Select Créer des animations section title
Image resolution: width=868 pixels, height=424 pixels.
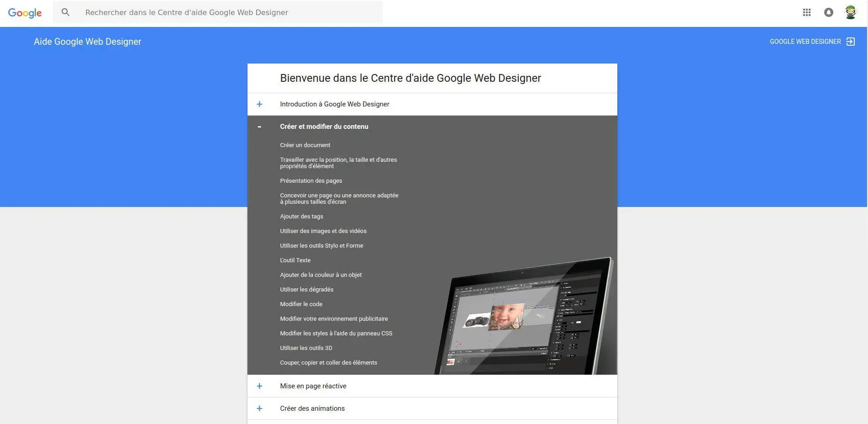(x=312, y=408)
